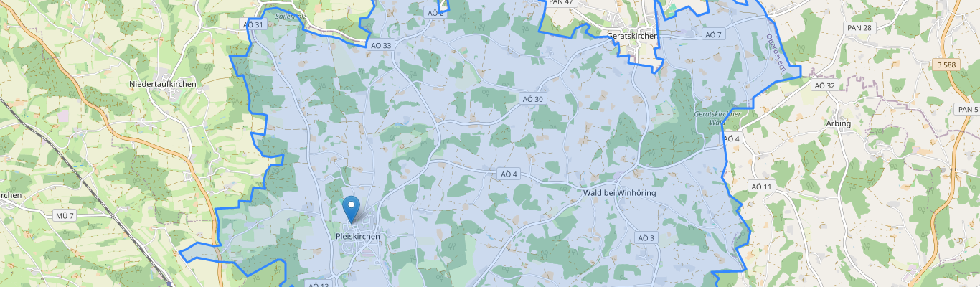Click the blue location pin marker
The width and height of the screenshot is (980, 287).
[351, 209]
